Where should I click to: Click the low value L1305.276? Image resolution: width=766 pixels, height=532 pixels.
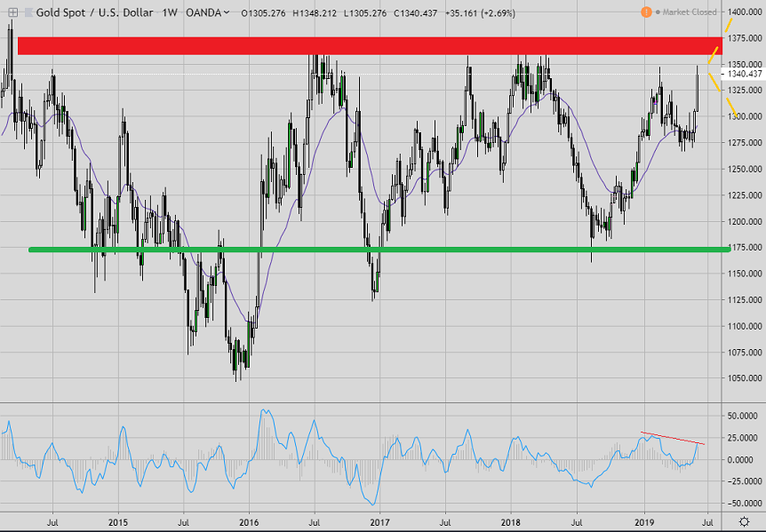tap(365, 13)
